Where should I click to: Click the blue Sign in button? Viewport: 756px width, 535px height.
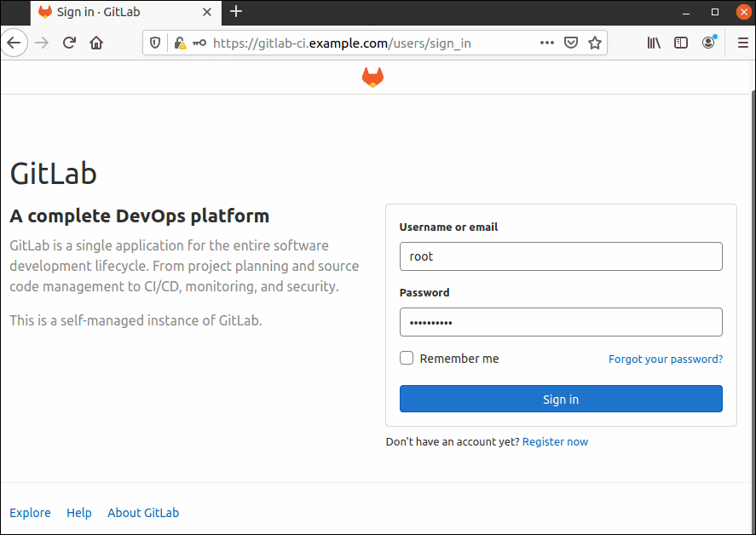[x=561, y=399]
